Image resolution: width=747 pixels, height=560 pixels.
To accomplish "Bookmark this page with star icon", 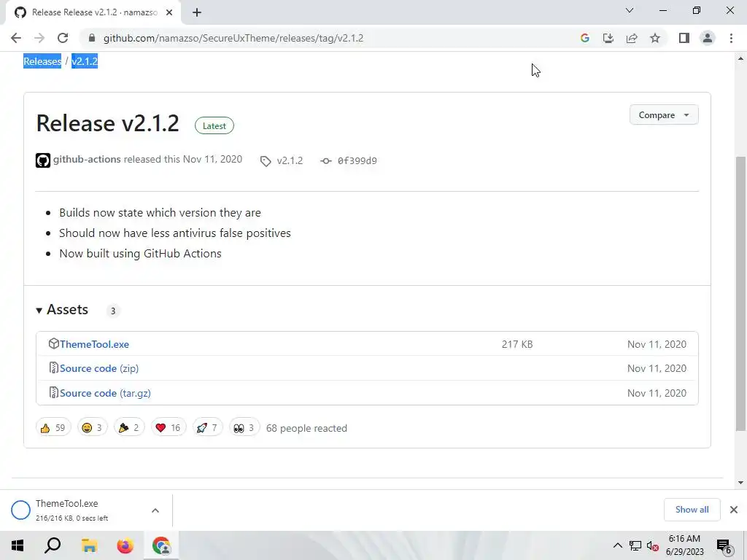I will tap(655, 38).
